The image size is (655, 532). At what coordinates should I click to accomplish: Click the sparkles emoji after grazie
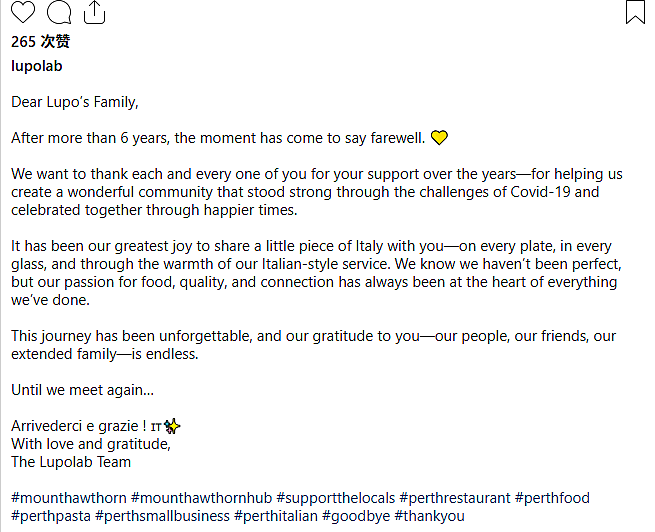(172, 426)
